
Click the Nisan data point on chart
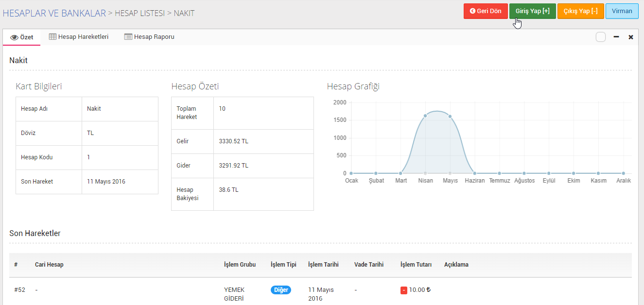point(425,116)
